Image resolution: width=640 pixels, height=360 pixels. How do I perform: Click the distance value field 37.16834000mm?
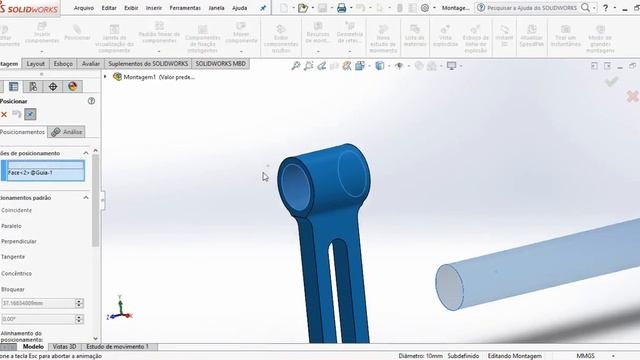click(38, 303)
